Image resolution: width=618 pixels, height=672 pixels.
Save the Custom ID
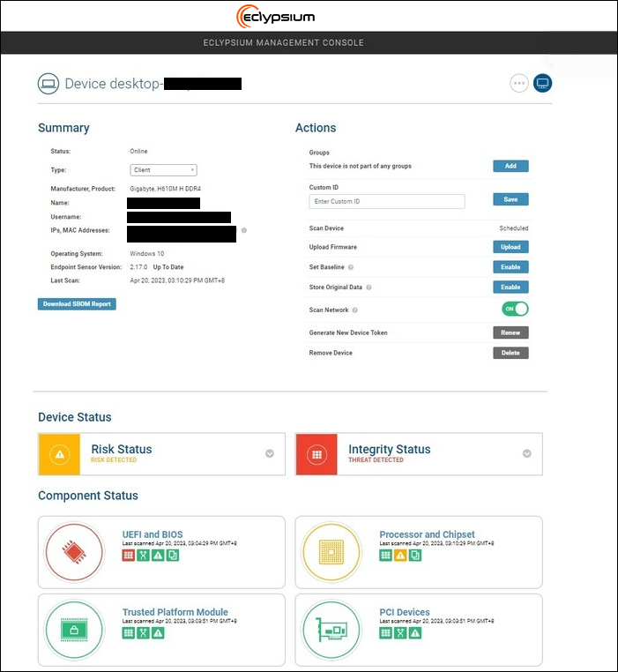[510, 199]
